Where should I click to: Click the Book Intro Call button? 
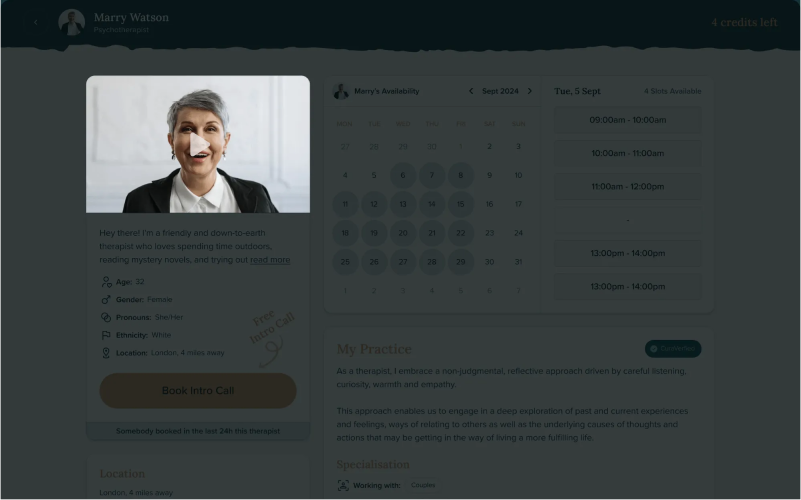pyautogui.click(x=198, y=391)
